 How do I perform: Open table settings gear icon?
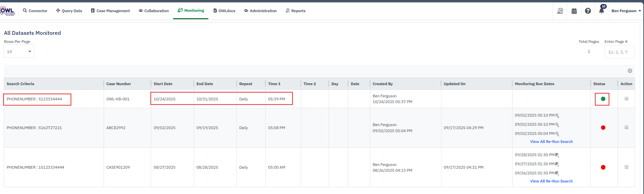630,71
